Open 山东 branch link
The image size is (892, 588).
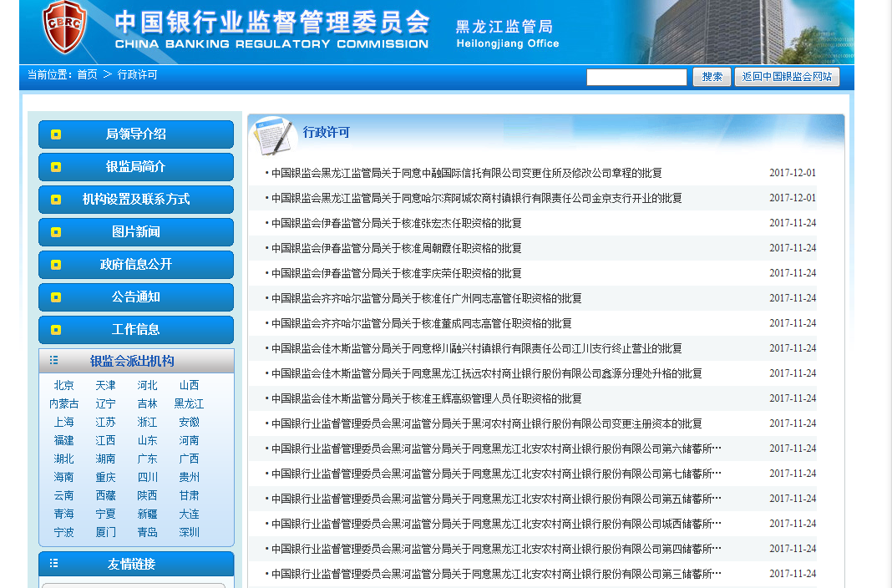click(147, 441)
